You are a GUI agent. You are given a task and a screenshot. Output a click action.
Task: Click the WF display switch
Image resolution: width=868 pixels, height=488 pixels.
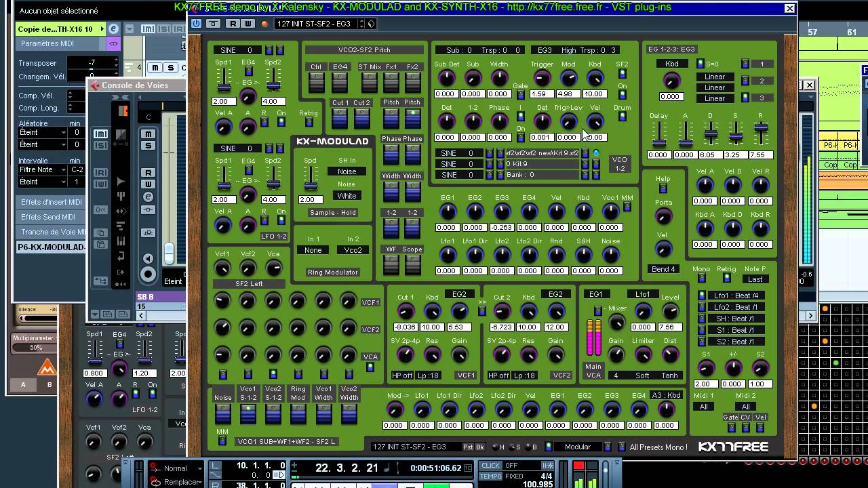391,264
